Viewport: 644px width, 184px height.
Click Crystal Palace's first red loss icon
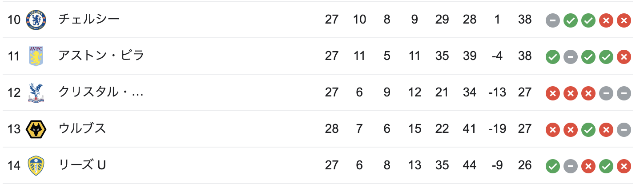pyautogui.click(x=553, y=93)
